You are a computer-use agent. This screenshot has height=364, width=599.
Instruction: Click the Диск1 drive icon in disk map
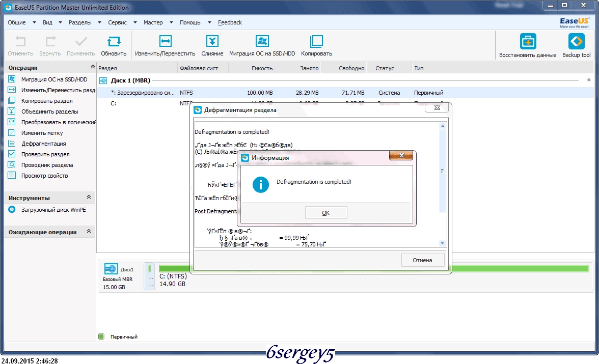click(111, 269)
